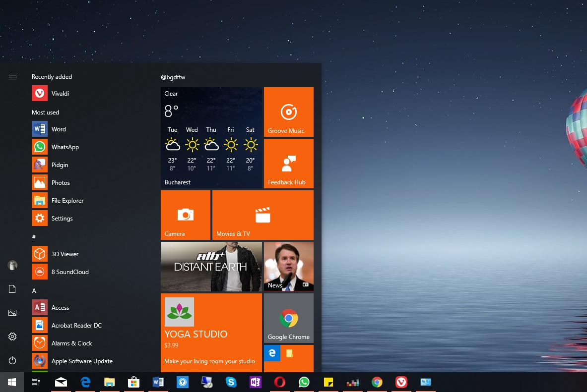Click the @bgdftw tile group name

tap(173, 77)
